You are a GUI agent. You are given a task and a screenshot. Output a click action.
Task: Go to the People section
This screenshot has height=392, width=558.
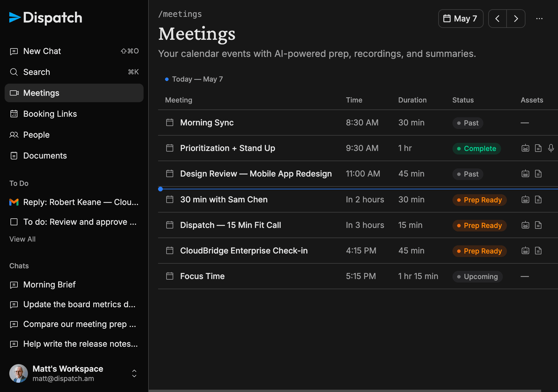[x=74, y=135]
